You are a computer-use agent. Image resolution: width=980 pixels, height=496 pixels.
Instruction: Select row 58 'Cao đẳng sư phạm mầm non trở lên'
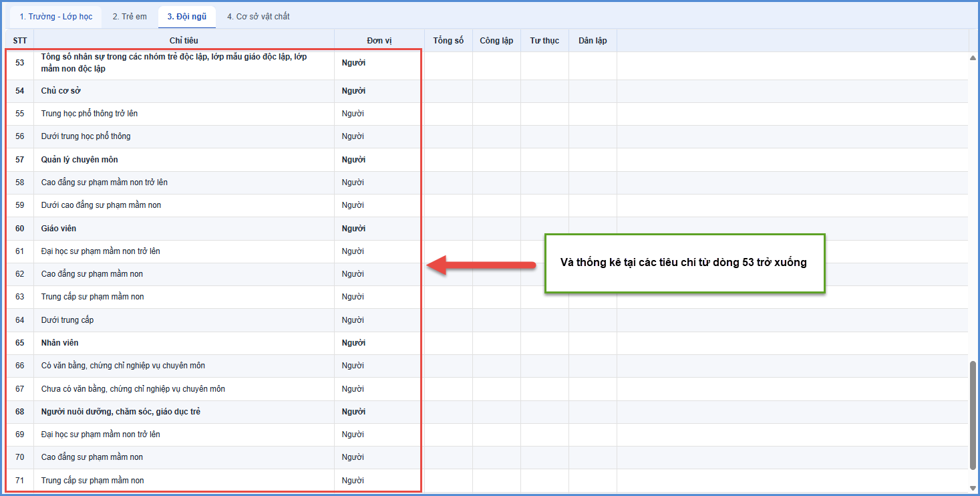pyautogui.click(x=487, y=182)
